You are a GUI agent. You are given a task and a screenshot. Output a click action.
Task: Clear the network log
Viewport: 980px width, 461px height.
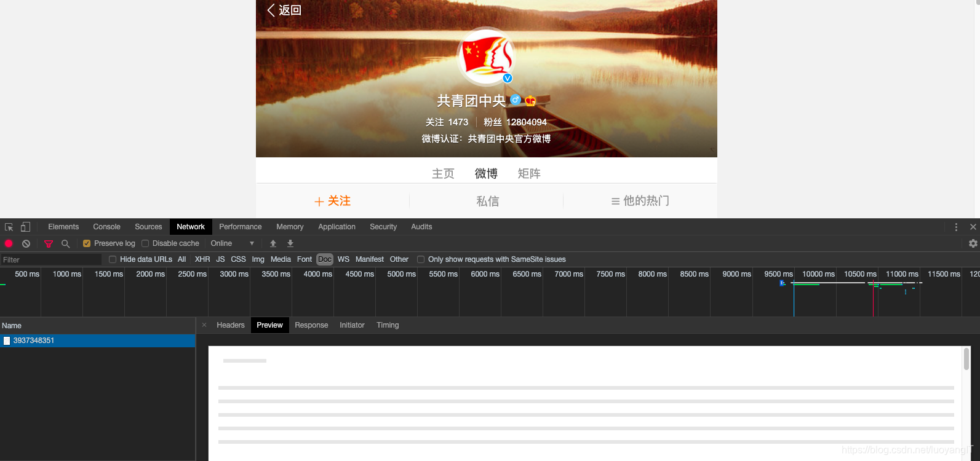tap(26, 243)
